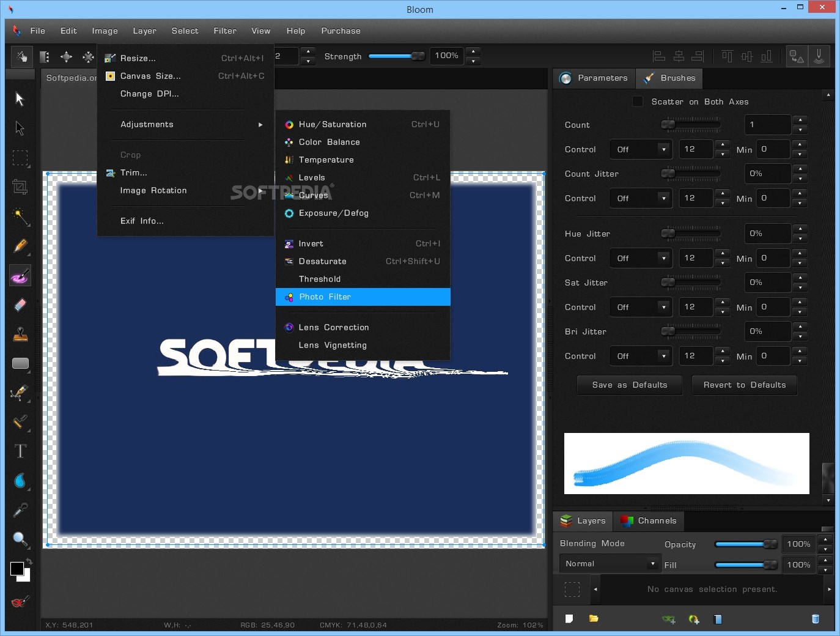Screen dimensions: 840x636
Task: Click the align right edges icon
Action: pyautogui.click(x=698, y=56)
